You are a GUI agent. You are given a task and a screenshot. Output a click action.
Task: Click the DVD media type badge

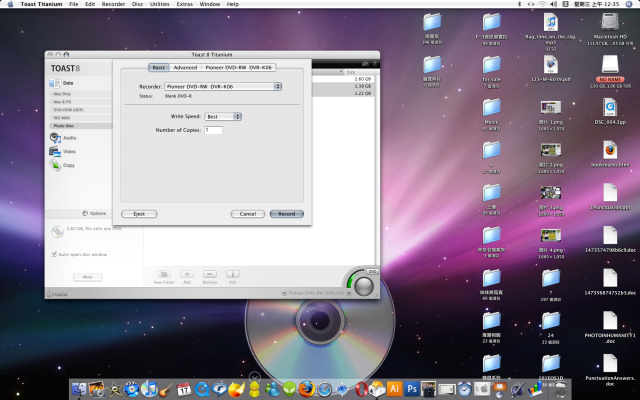[372, 271]
